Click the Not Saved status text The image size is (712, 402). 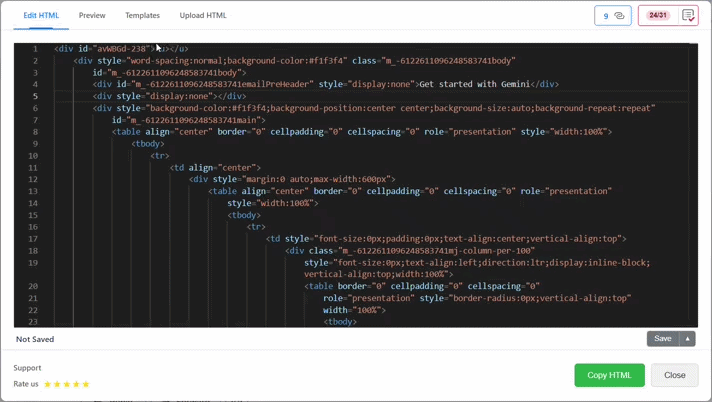pyautogui.click(x=35, y=339)
